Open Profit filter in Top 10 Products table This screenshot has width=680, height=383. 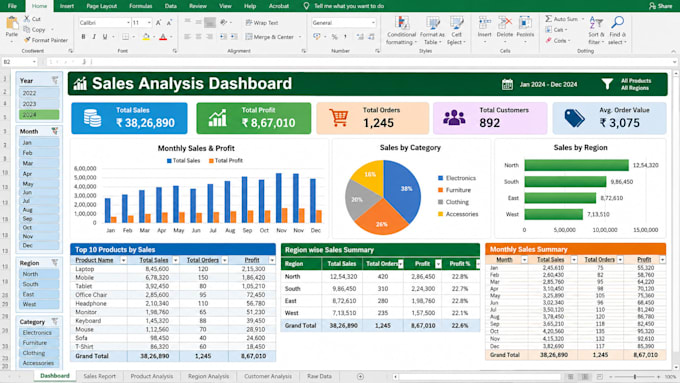pyautogui.click(x=272, y=260)
